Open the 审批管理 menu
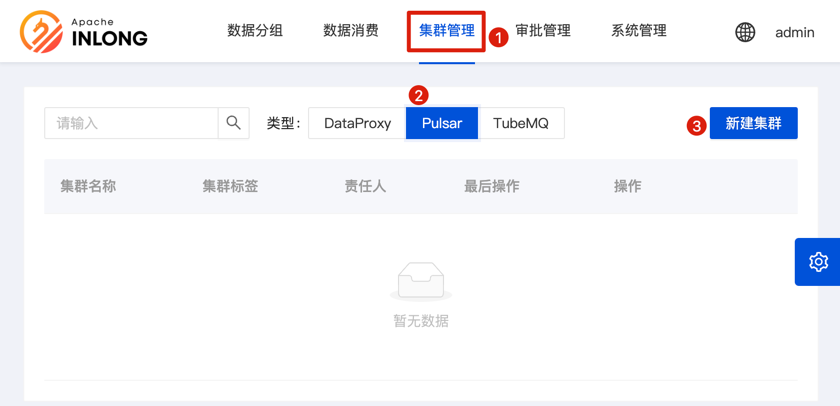Image resolution: width=840 pixels, height=406 pixels. click(543, 31)
